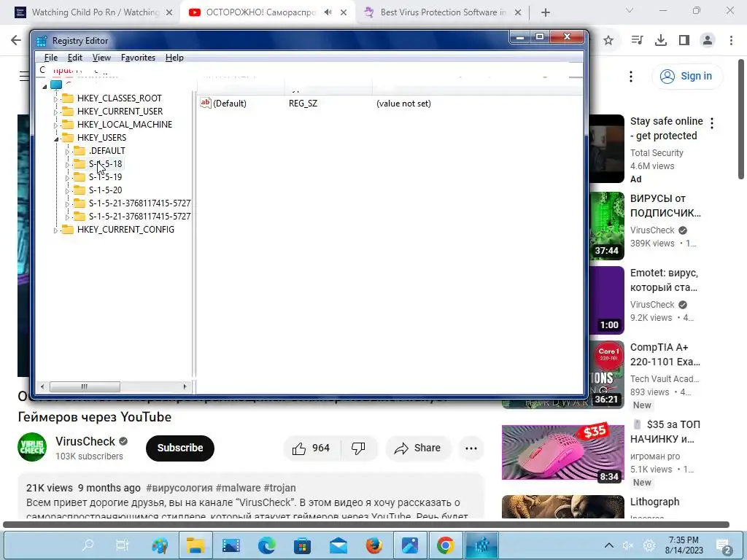Like the video with 964 likes
The width and height of the screenshot is (747, 560).
(x=311, y=448)
